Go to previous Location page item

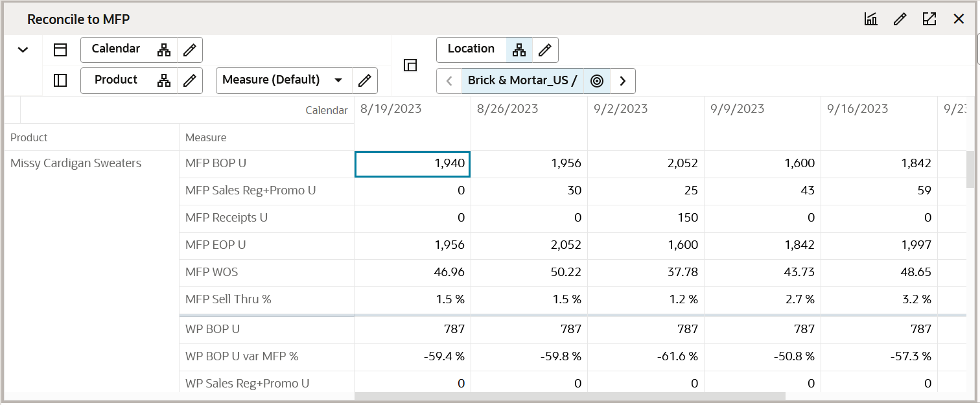pyautogui.click(x=449, y=81)
